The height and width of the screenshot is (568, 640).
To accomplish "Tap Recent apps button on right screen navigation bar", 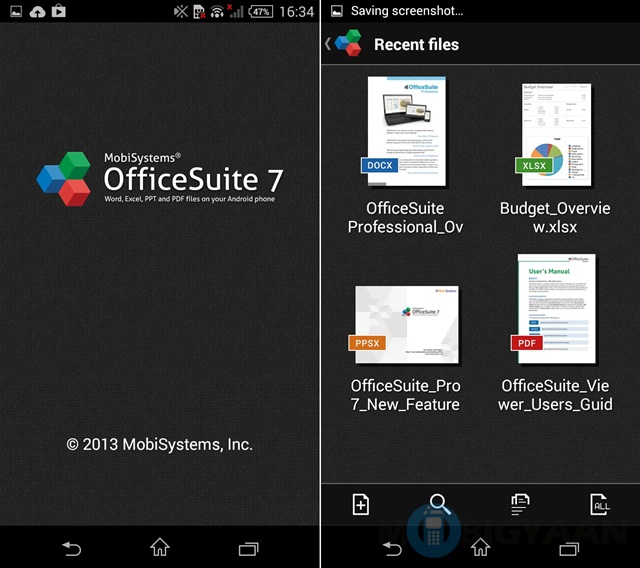I will (x=569, y=549).
